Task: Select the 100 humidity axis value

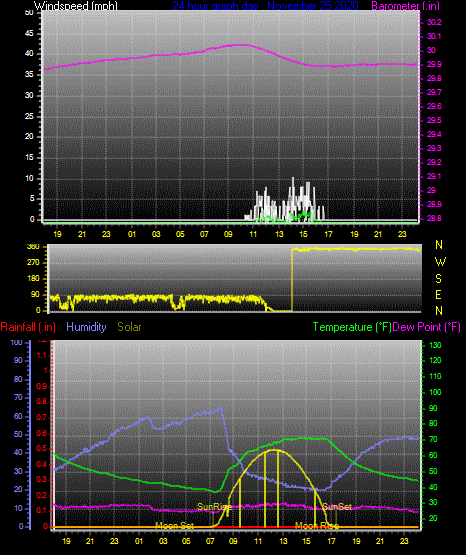Action: coord(16,342)
